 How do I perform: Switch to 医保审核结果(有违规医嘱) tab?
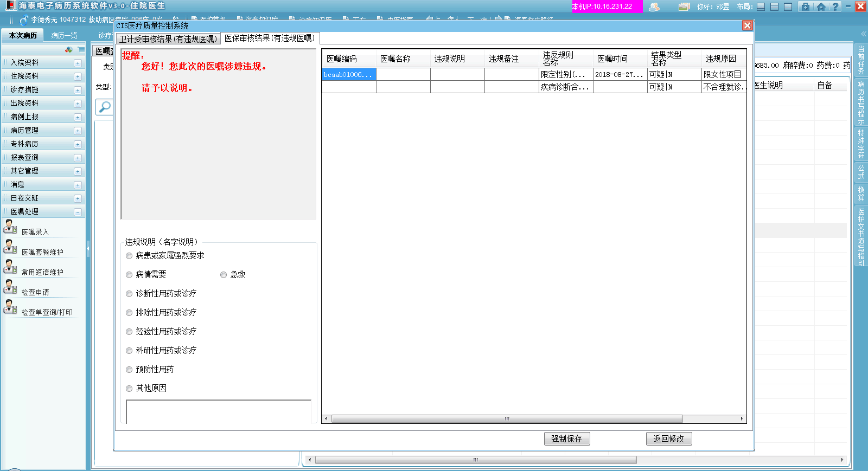coord(270,38)
